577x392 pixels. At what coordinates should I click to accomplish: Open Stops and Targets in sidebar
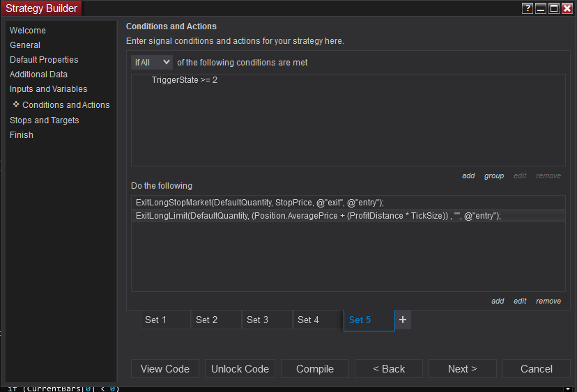(x=45, y=120)
